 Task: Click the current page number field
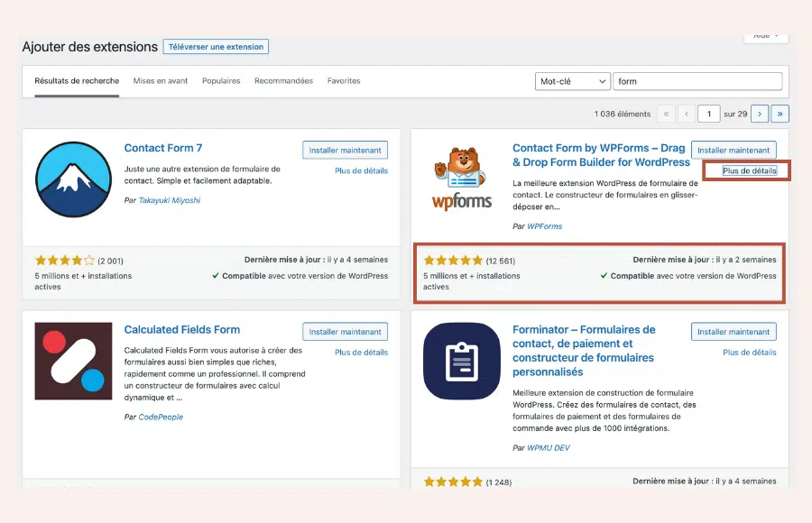[x=709, y=114]
